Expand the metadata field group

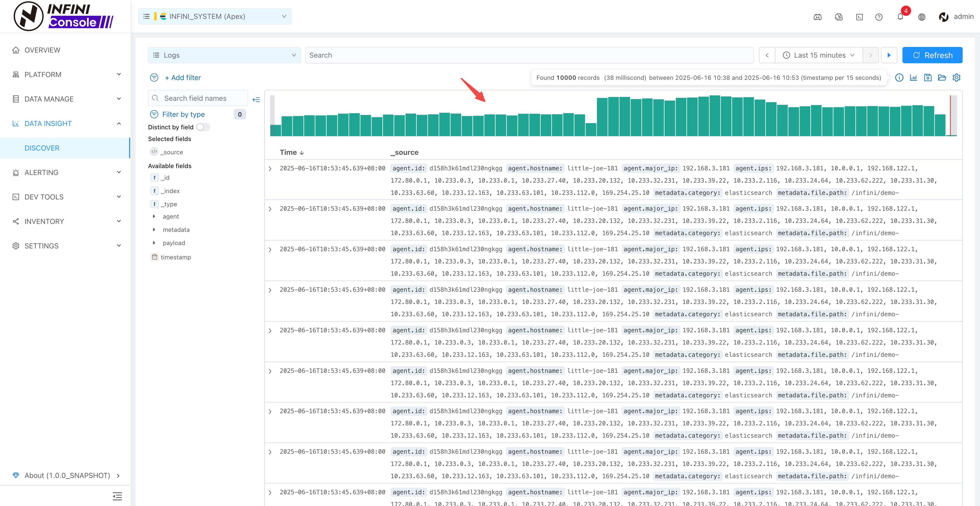point(154,230)
